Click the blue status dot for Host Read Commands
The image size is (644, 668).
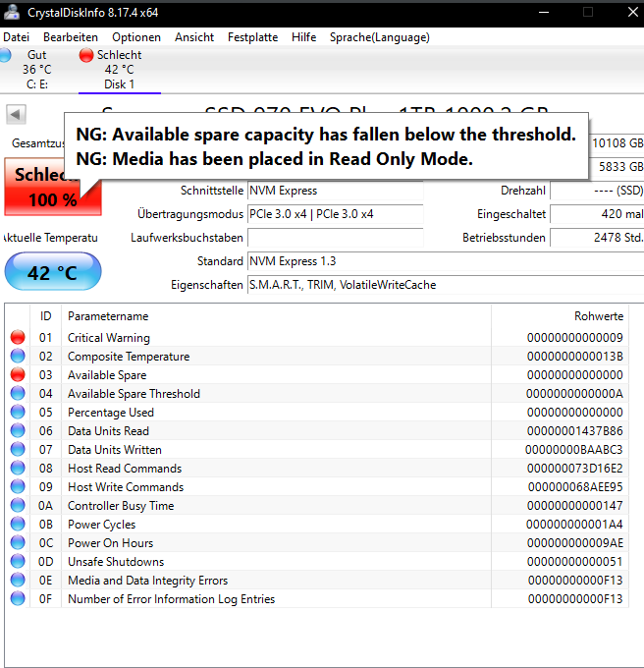point(18,469)
